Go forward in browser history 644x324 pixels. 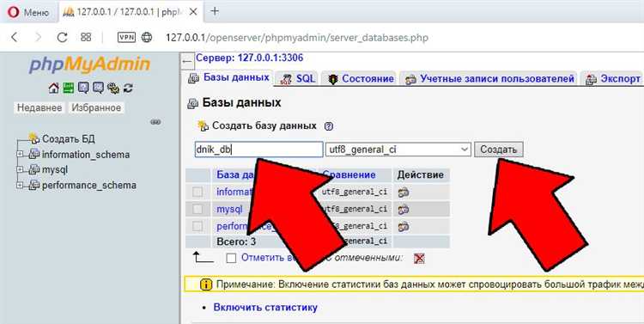tap(38, 38)
